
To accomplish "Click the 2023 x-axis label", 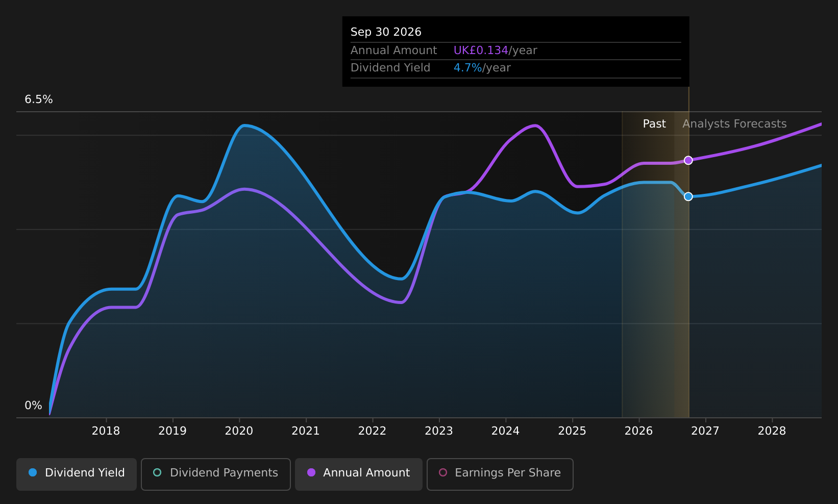I will [x=439, y=431].
